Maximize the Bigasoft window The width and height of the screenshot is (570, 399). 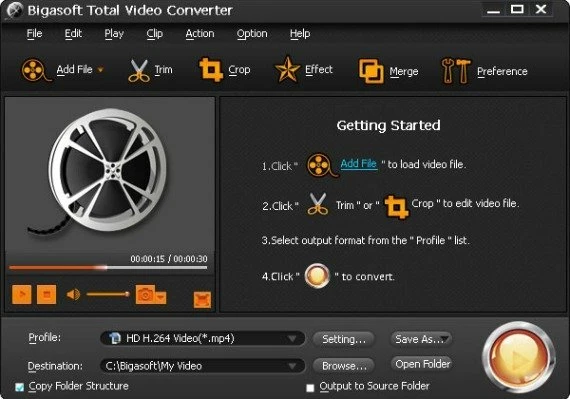pos(517,9)
